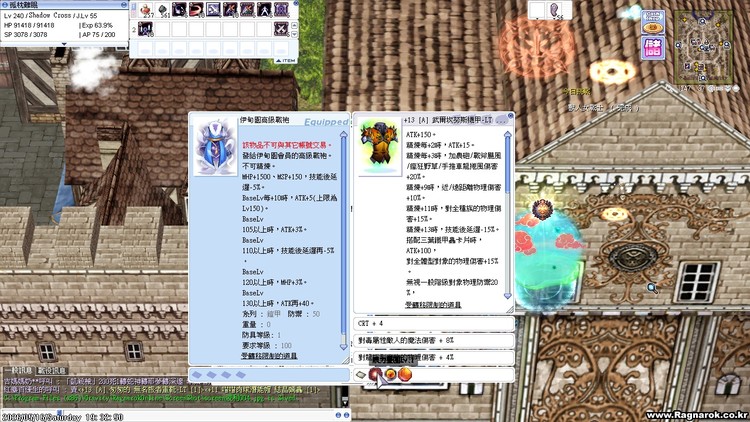Open the Cash Shop icon button
750x422 pixels.
[x=653, y=22]
